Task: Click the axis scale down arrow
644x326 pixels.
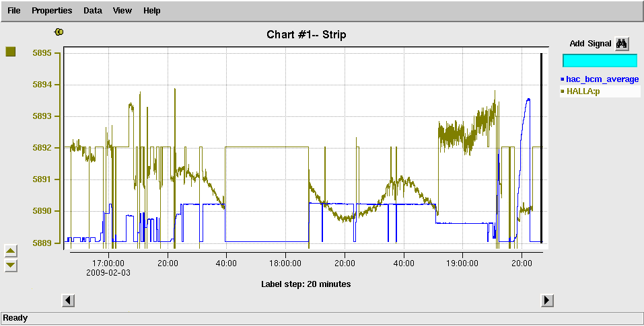Action: [11, 266]
